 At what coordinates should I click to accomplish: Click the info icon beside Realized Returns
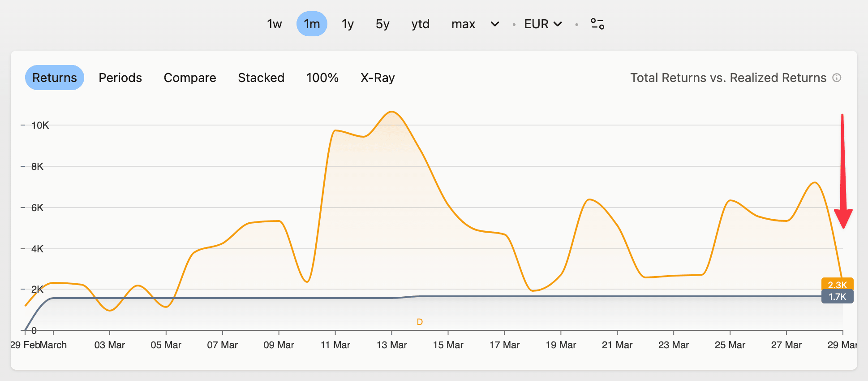pos(837,78)
